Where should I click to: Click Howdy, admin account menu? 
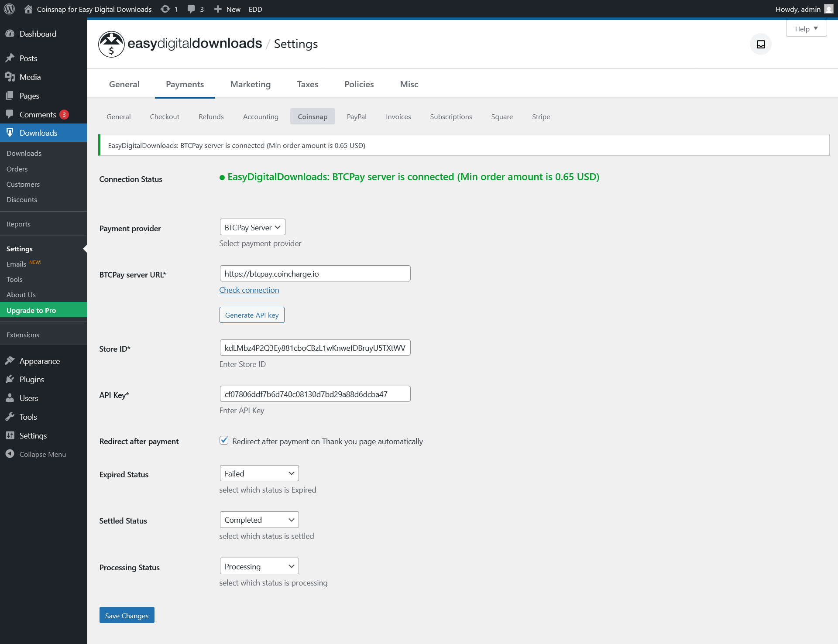coord(804,9)
